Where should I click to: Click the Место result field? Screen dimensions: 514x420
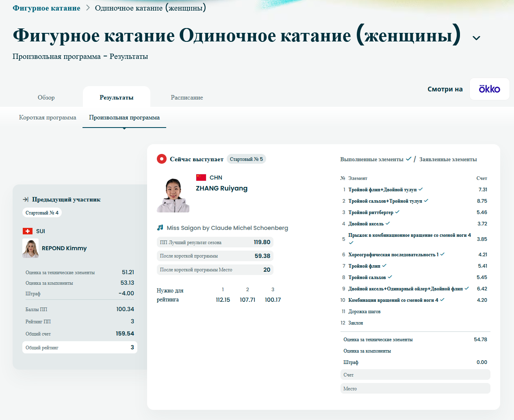(x=415, y=388)
